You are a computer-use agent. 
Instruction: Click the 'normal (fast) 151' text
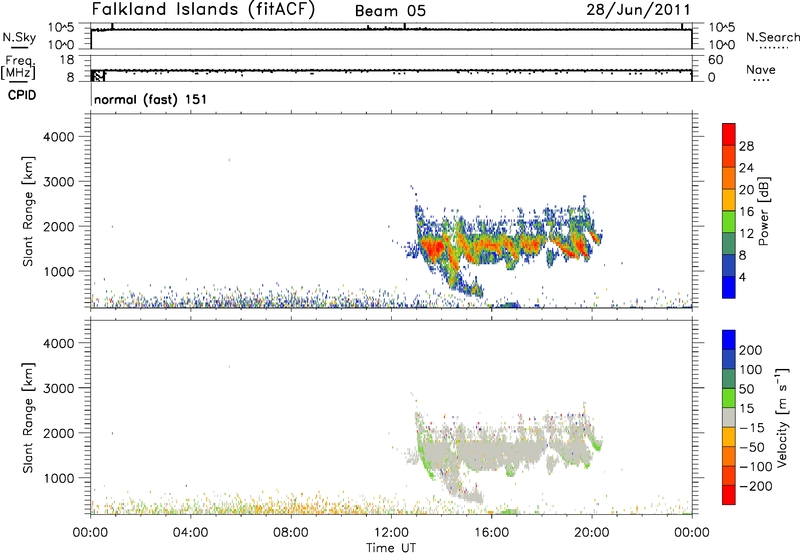(151, 99)
